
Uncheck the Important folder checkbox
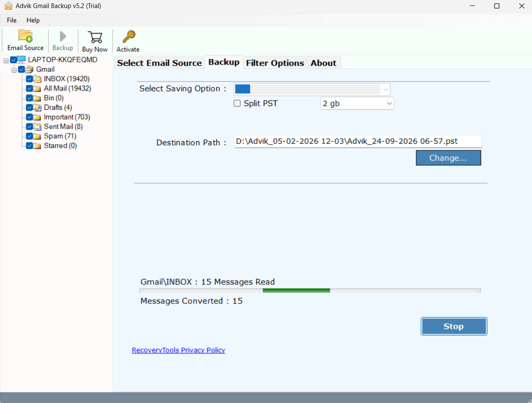click(x=29, y=117)
